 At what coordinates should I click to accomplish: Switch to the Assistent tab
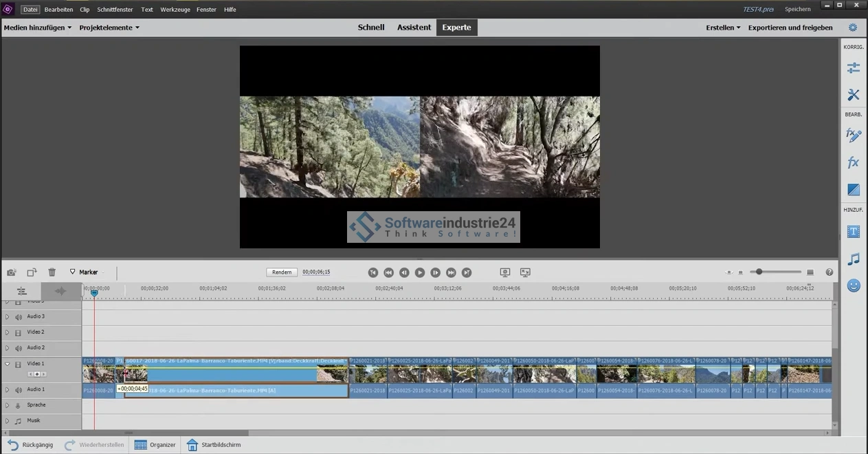tap(414, 28)
